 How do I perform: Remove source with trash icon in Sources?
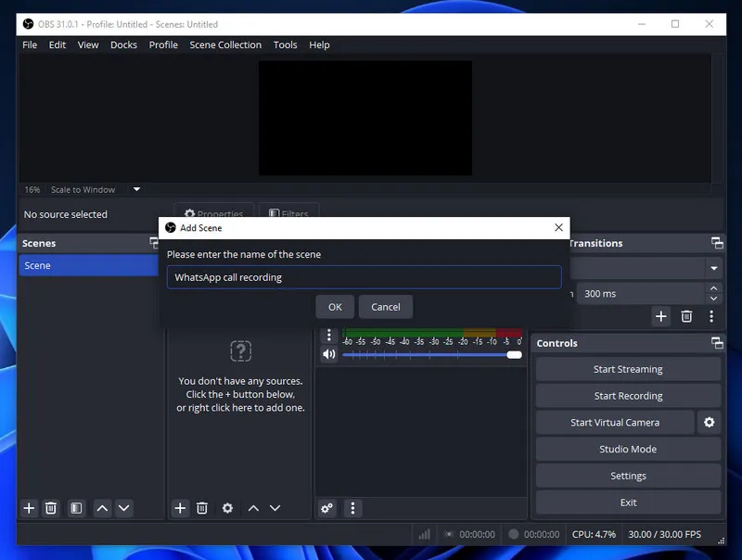[x=202, y=508]
